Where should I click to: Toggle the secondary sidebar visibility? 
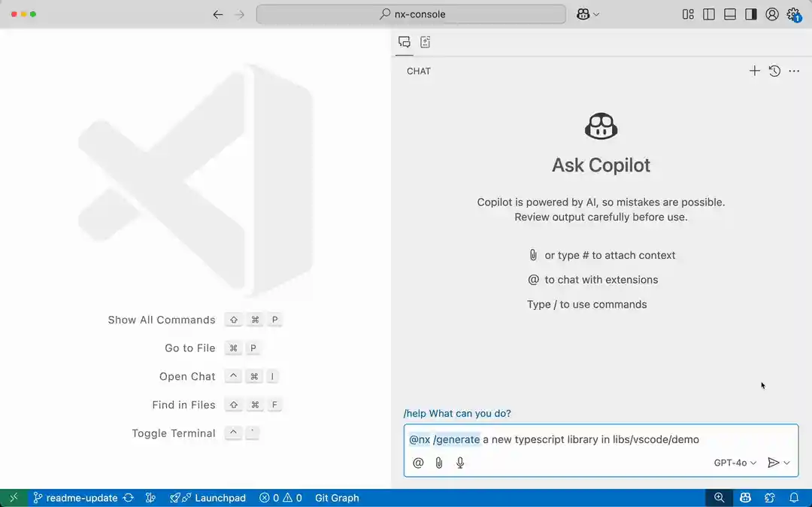(x=750, y=14)
